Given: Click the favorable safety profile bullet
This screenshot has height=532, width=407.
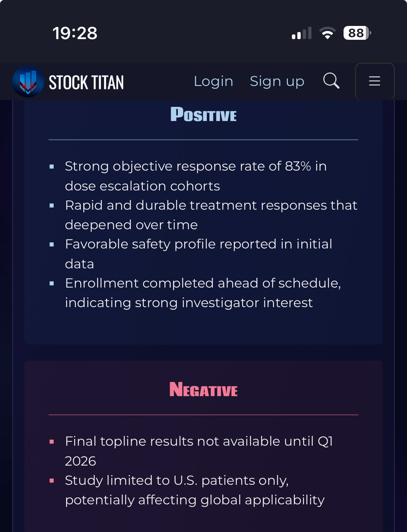Looking at the screenshot, I should (198, 254).
